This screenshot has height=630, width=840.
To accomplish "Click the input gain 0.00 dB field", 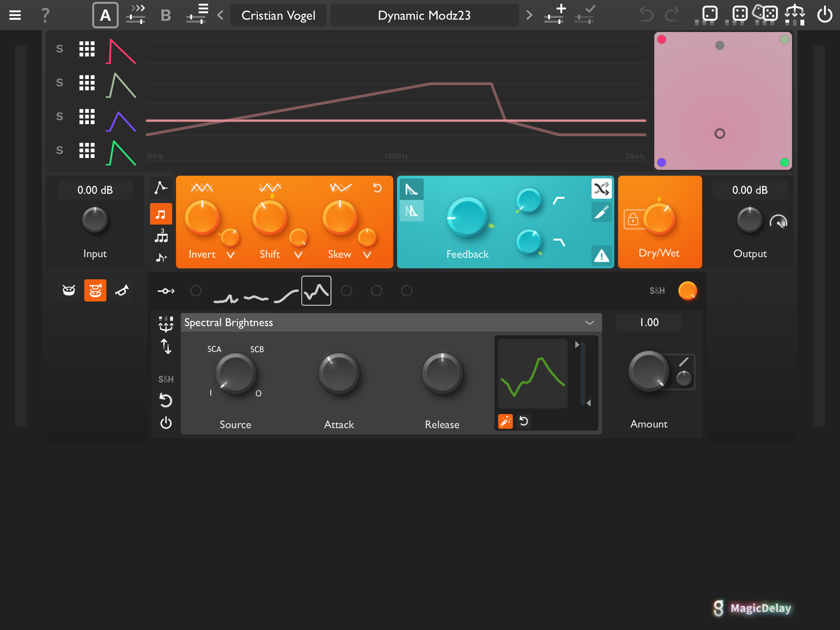I will [95, 190].
